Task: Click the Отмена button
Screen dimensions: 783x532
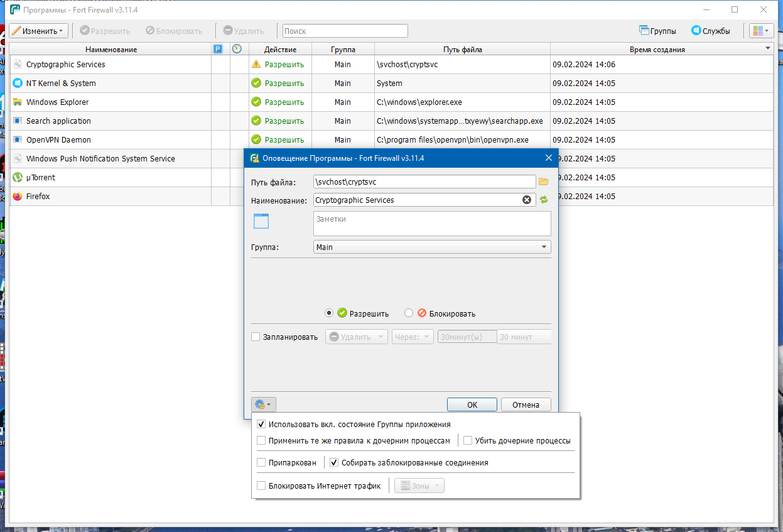Action: click(526, 404)
